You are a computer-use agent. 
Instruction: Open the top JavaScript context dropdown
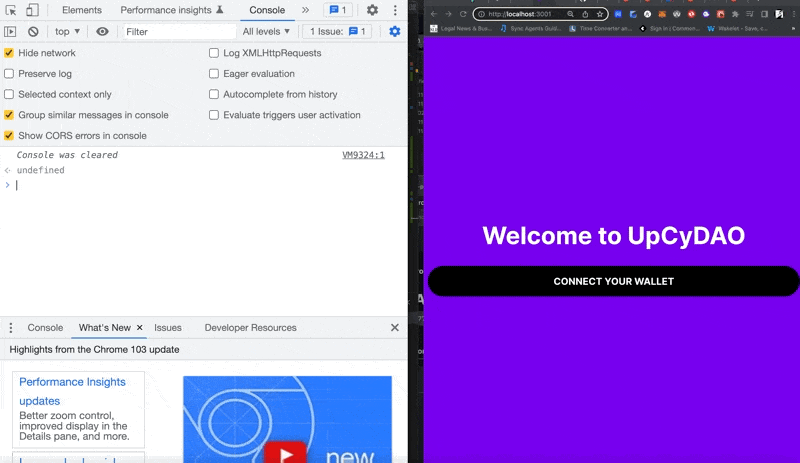(68, 32)
